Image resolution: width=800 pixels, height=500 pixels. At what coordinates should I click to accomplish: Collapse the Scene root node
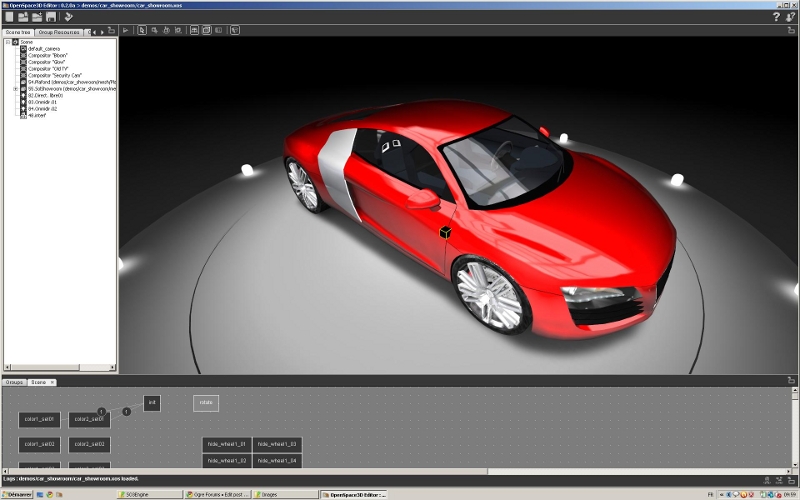(7, 42)
